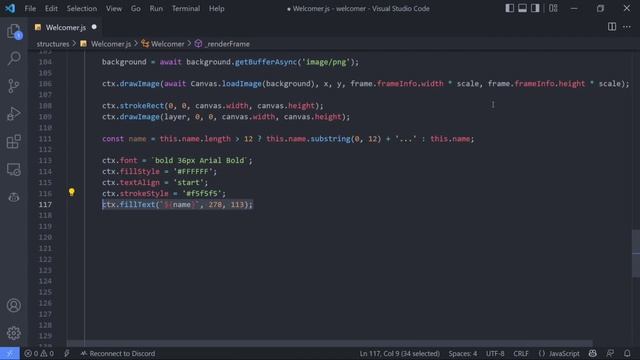Open remote window indicator in status bar
The width and height of the screenshot is (640, 360).
pos(10,353)
